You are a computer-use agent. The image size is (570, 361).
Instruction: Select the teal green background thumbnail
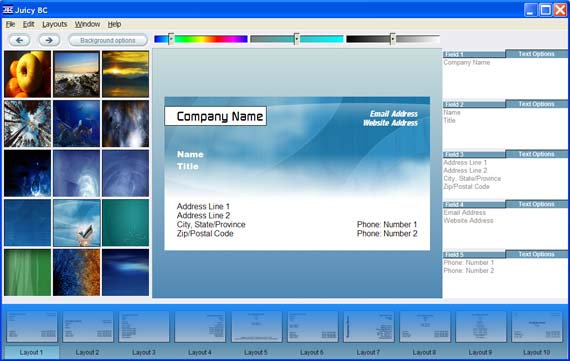tap(125, 223)
